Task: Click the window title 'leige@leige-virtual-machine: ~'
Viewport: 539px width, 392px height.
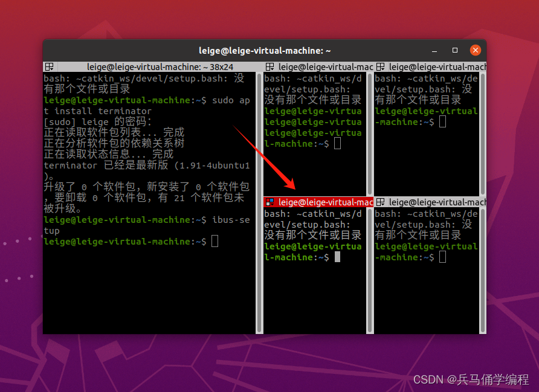Action: (x=265, y=51)
